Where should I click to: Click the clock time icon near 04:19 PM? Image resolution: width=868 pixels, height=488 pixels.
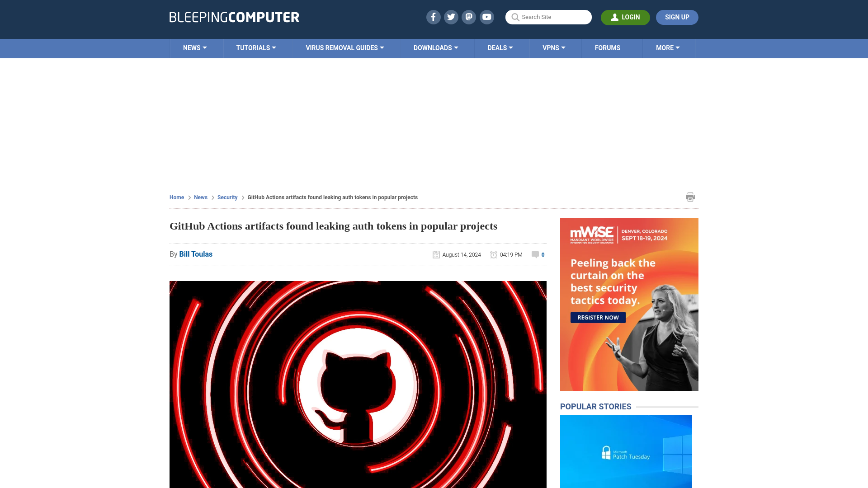(x=494, y=254)
